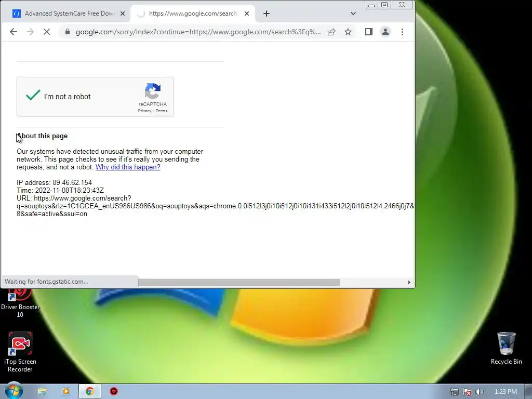Click the horizontal scrollbar thumb
This screenshot has height=399, width=532.
[x=239, y=282]
